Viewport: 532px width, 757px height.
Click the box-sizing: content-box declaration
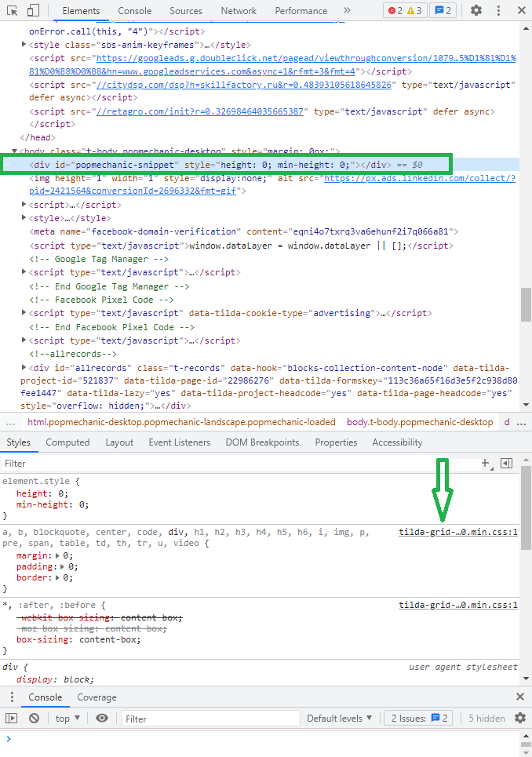pos(78,639)
